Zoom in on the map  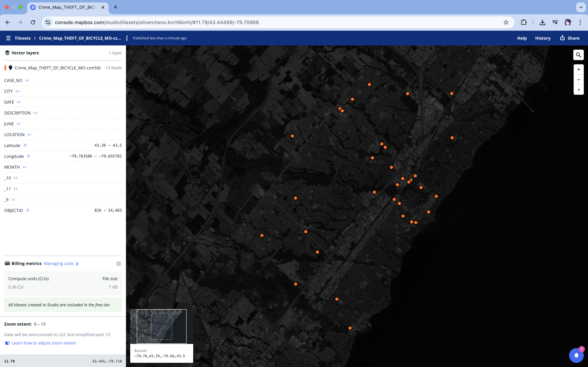coord(579,69)
